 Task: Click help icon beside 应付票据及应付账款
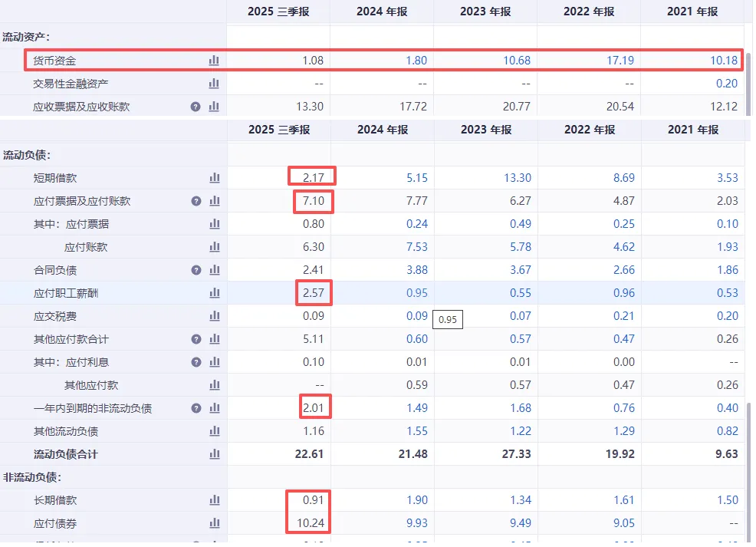point(196,201)
